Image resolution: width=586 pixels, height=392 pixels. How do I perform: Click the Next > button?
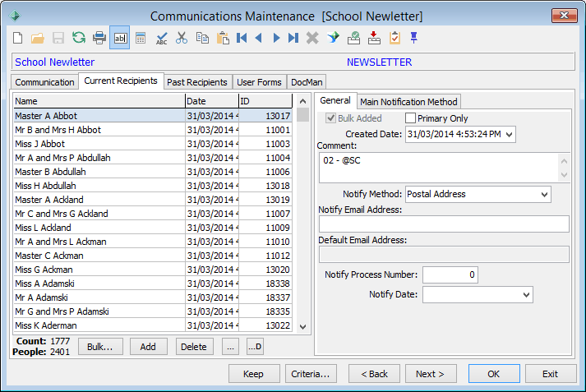point(430,374)
